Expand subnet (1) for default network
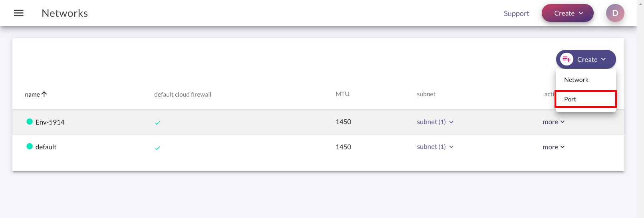This screenshot has height=218, width=644. click(435, 147)
